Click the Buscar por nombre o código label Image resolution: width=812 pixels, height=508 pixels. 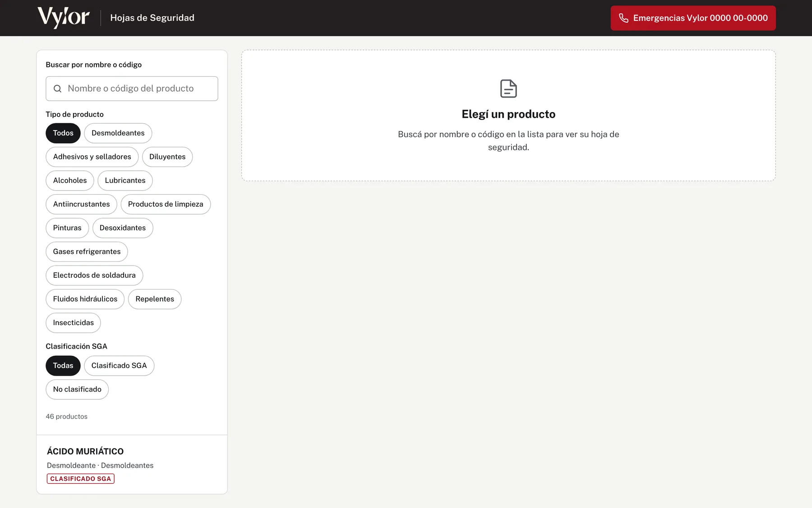pyautogui.click(x=93, y=65)
